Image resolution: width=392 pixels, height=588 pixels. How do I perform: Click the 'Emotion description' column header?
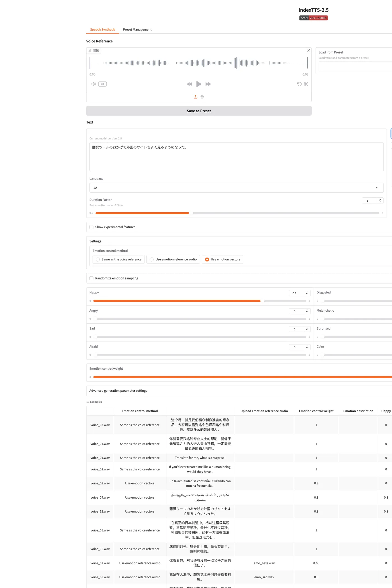(358, 411)
